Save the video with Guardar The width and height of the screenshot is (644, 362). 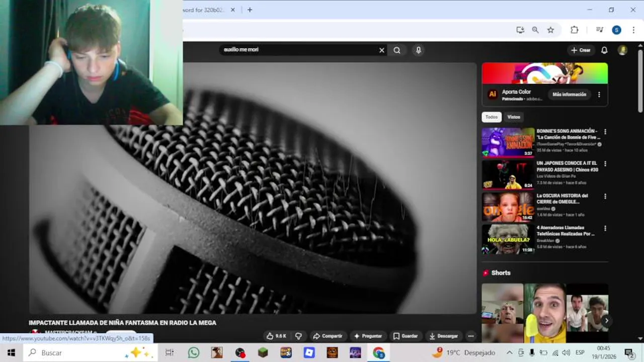pos(406,336)
